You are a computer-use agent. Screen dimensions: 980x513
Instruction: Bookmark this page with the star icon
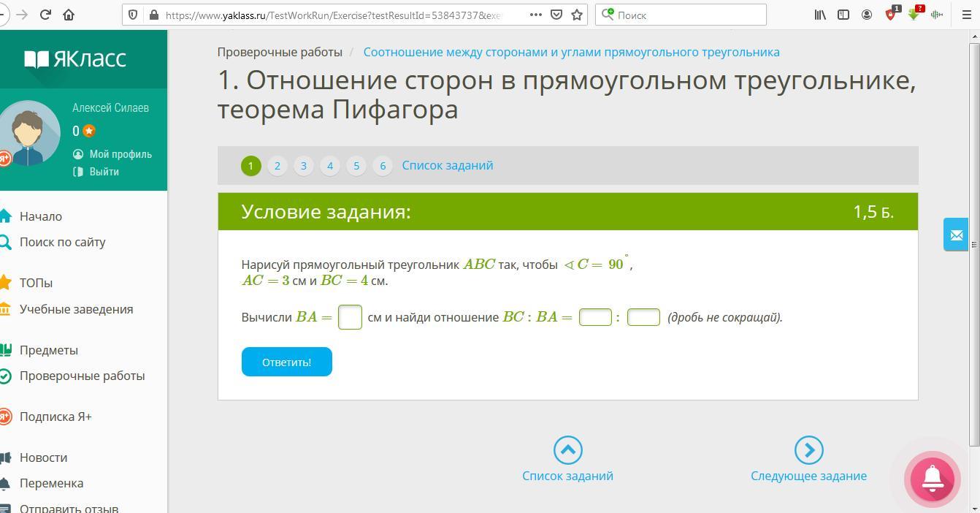click(577, 15)
